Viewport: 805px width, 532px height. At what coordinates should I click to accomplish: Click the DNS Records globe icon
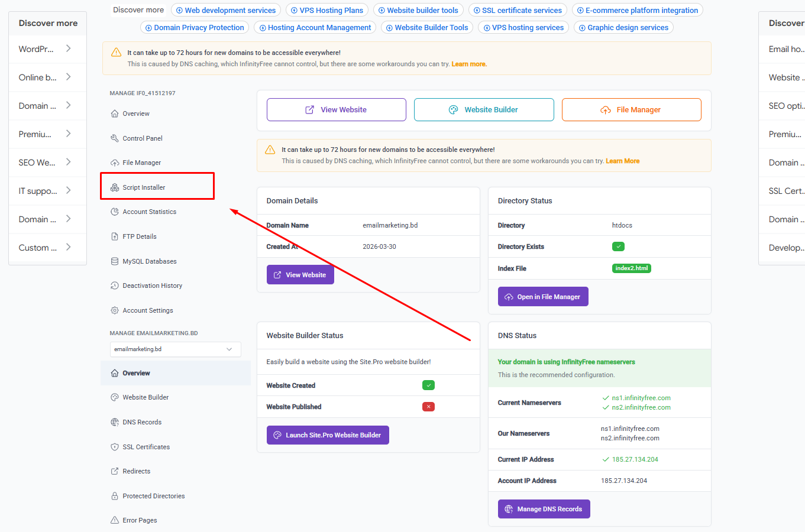point(115,422)
